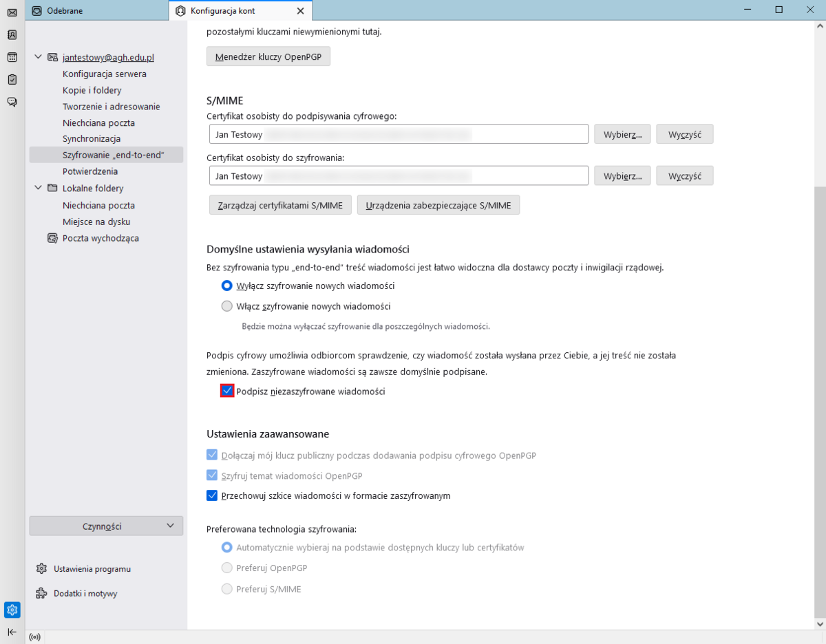This screenshot has height=644, width=826.
Task: Uncheck Podpisz niezaszyfrowane wiadomości checkbox
Action: [227, 391]
